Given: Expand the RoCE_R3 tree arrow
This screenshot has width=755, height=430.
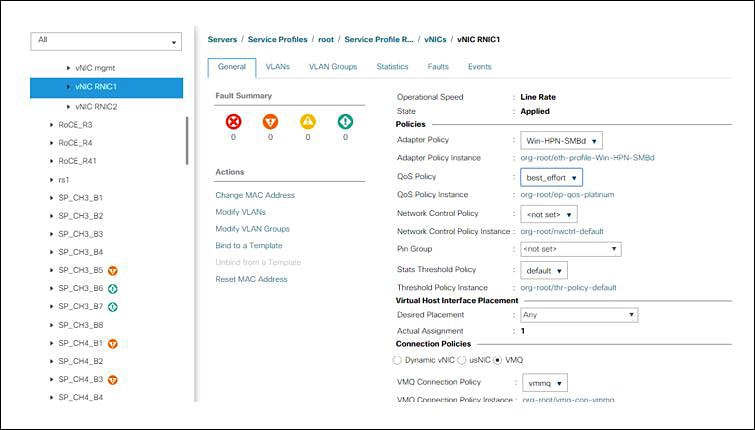Looking at the screenshot, I should [52, 125].
